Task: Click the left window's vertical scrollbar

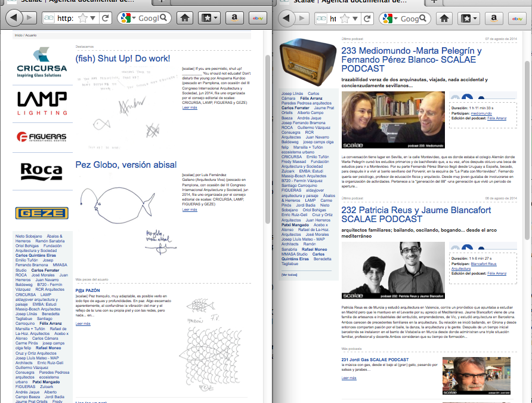Action: [x=268, y=149]
